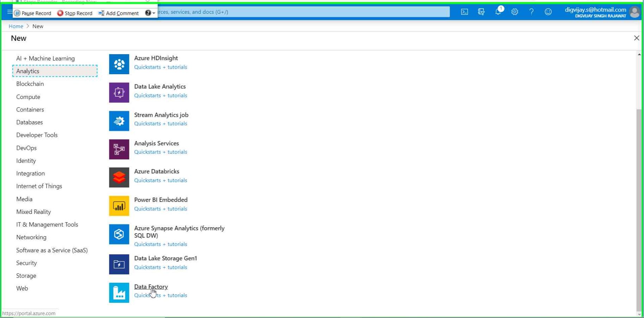The height and width of the screenshot is (318, 644).
Task: Open the Developer Tools category
Action: [37, 135]
